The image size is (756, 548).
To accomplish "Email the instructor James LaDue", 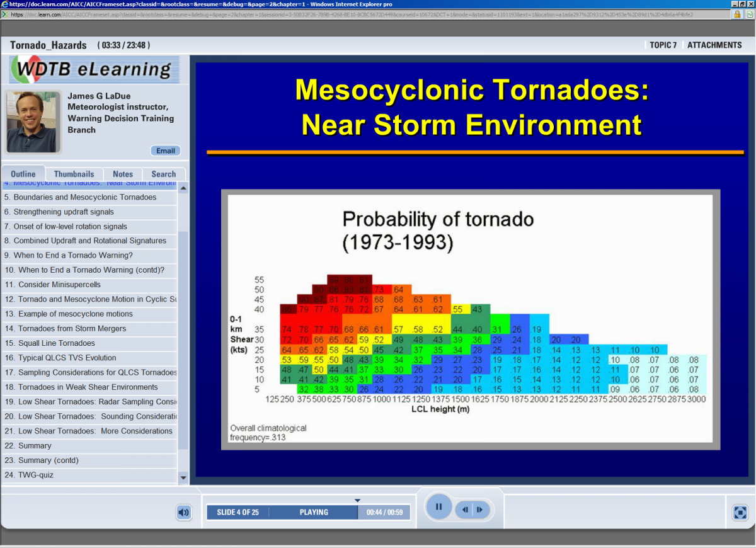I will pos(166,151).
